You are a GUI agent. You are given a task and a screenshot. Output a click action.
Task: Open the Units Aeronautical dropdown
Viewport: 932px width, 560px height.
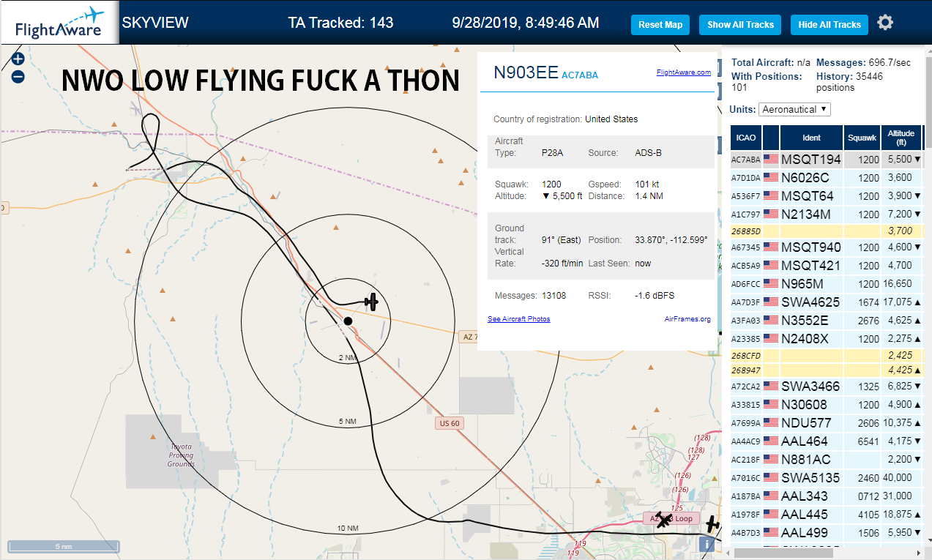[794, 109]
